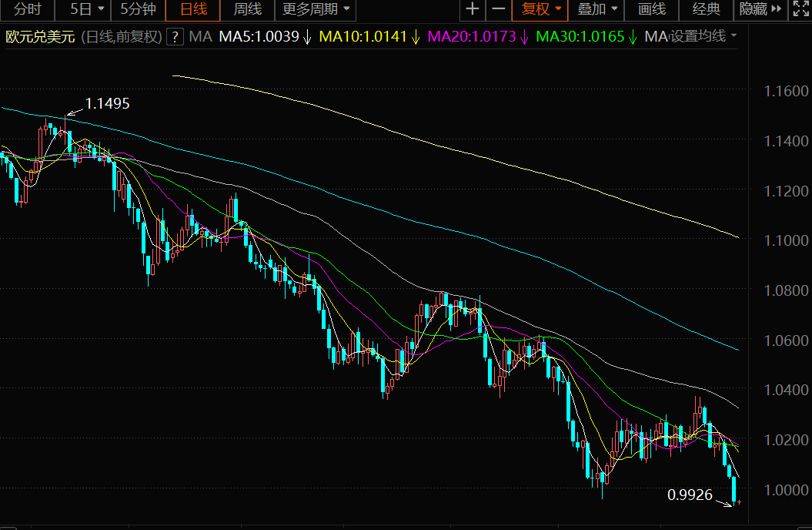
Task: Click the question mark help icon
Action: [x=175, y=37]
